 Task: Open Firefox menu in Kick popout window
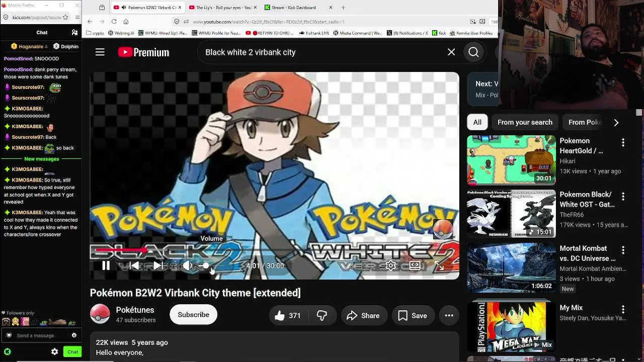[77, 17]
